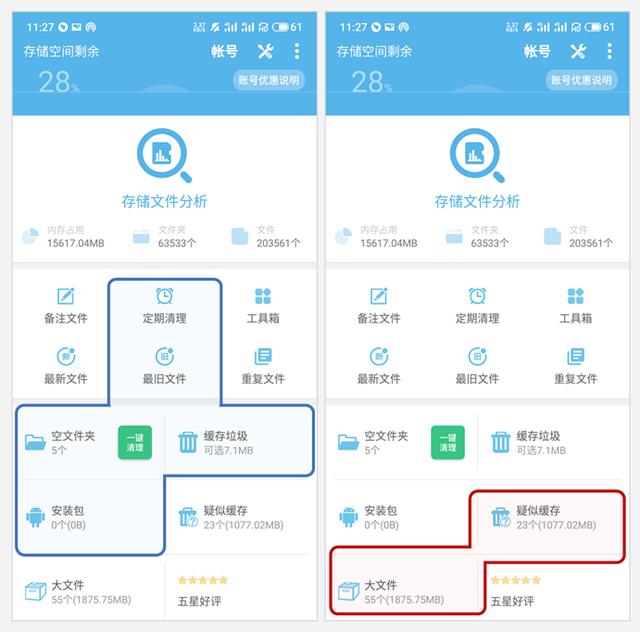This screenshot has width=640, height=632.
Task: Open 重复文件 duplicate files icon, right screen
Action: (x=576, y=356)
